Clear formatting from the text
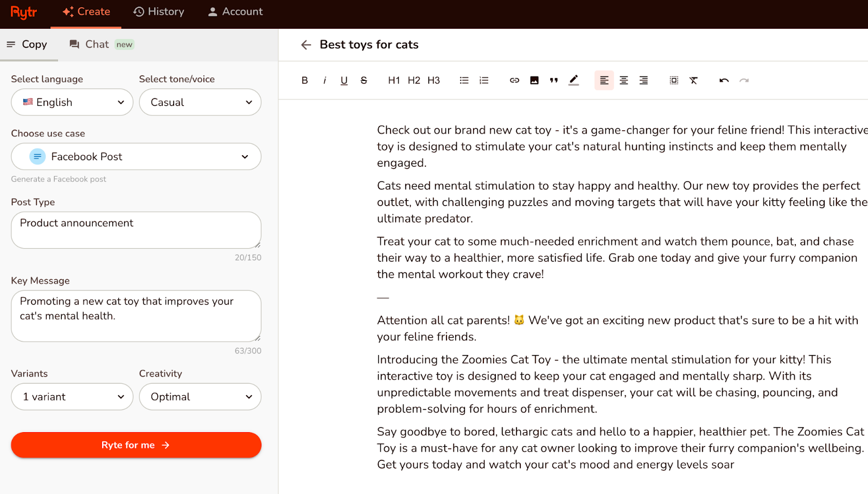This screenshot has width=868, height=494. (693, 80)
